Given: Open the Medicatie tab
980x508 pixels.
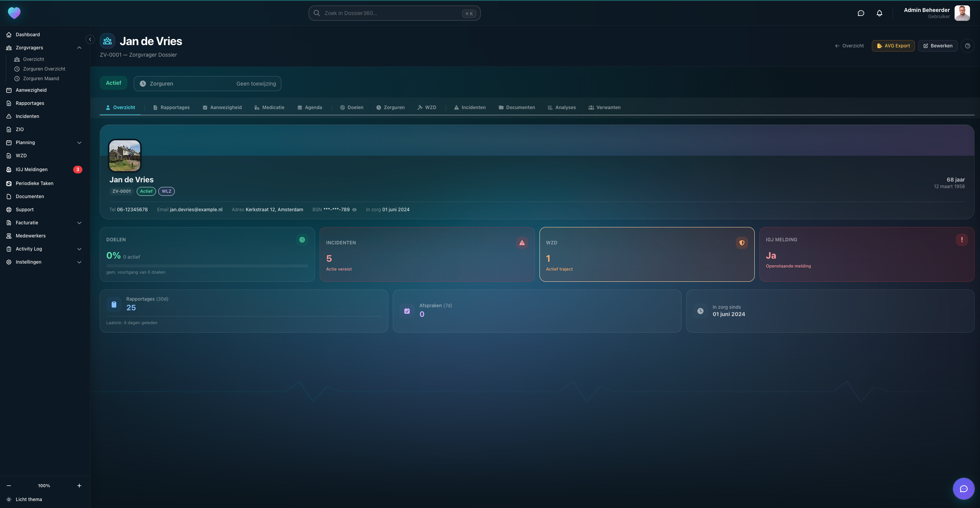Looking at the screenshot, I should click(269, 108).
